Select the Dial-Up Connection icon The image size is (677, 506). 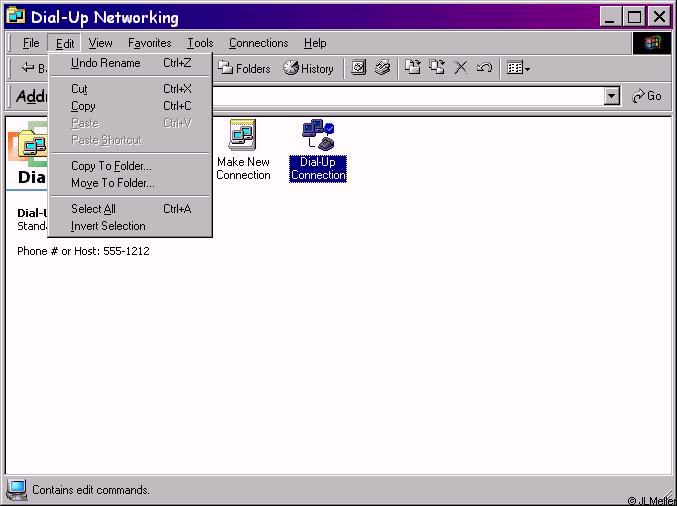pos(318,150)
